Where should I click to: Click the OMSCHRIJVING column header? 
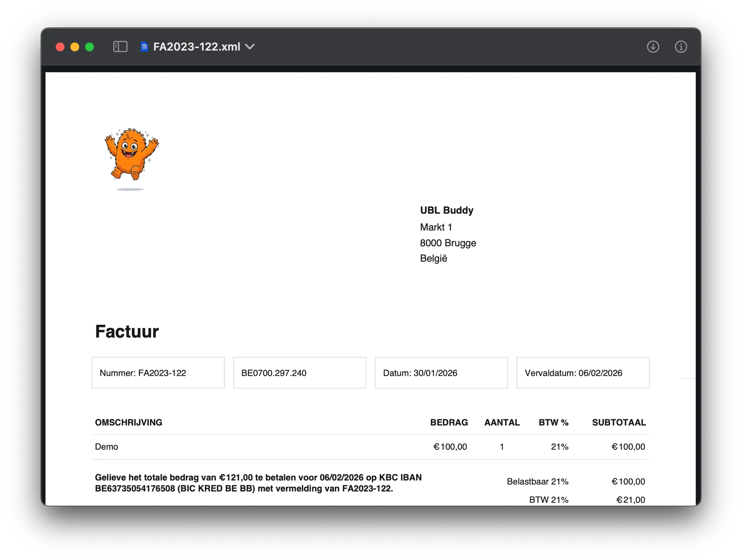tap(128, 422)
